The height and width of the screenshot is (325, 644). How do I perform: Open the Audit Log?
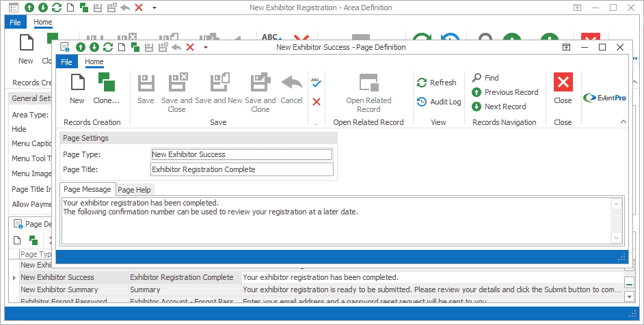pos(439,102)
